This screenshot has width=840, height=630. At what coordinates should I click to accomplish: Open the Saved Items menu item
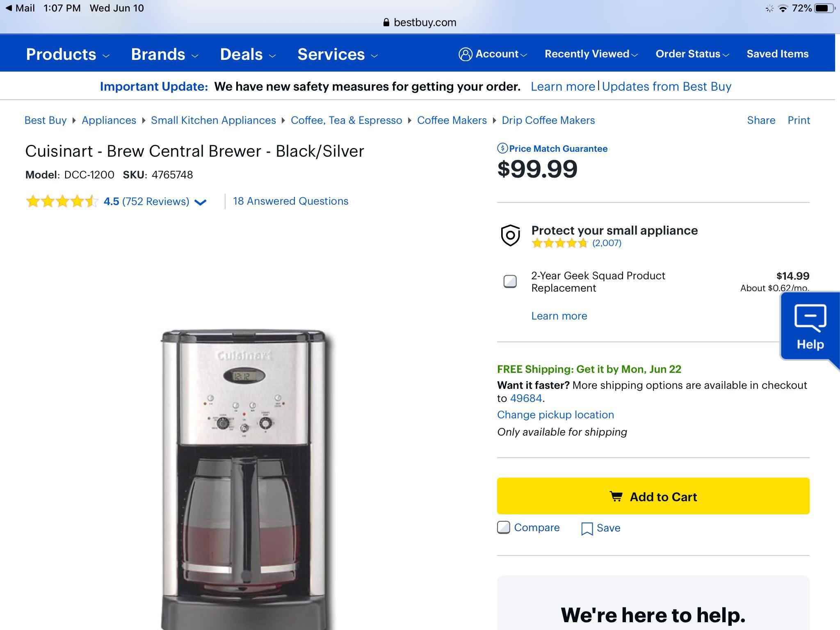pos(777,54)
